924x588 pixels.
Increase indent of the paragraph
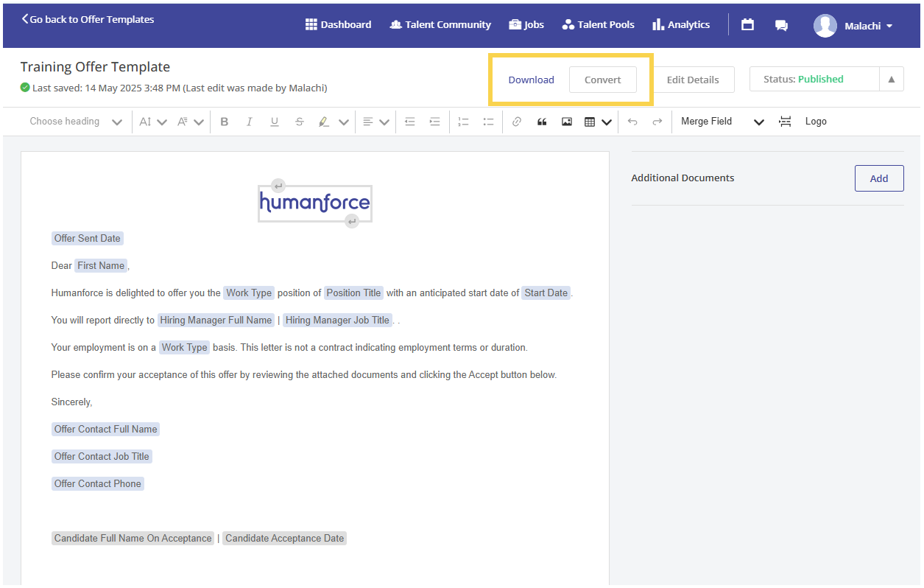435,122
